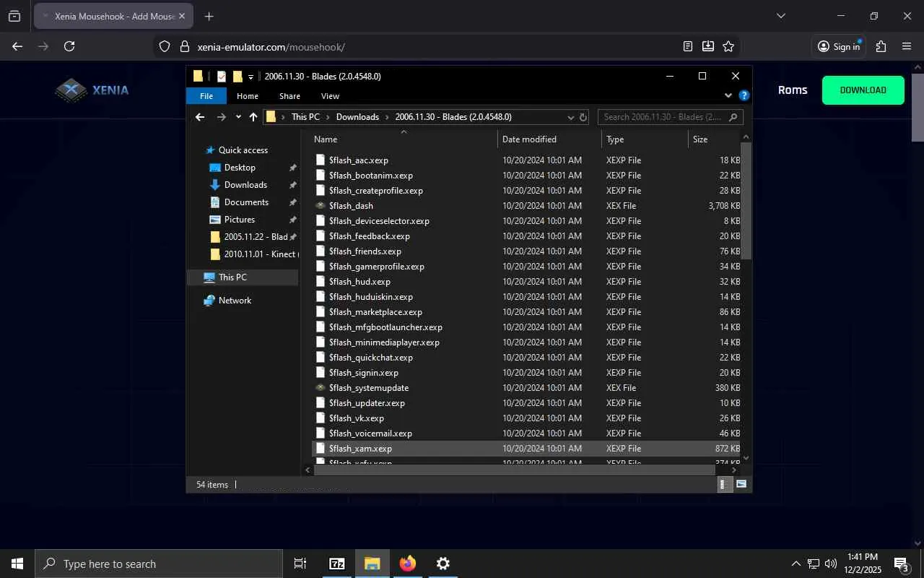Open the Home ribbon tab
The width and height of the screenshot is (924, 578).
click(x=248, y=96)
